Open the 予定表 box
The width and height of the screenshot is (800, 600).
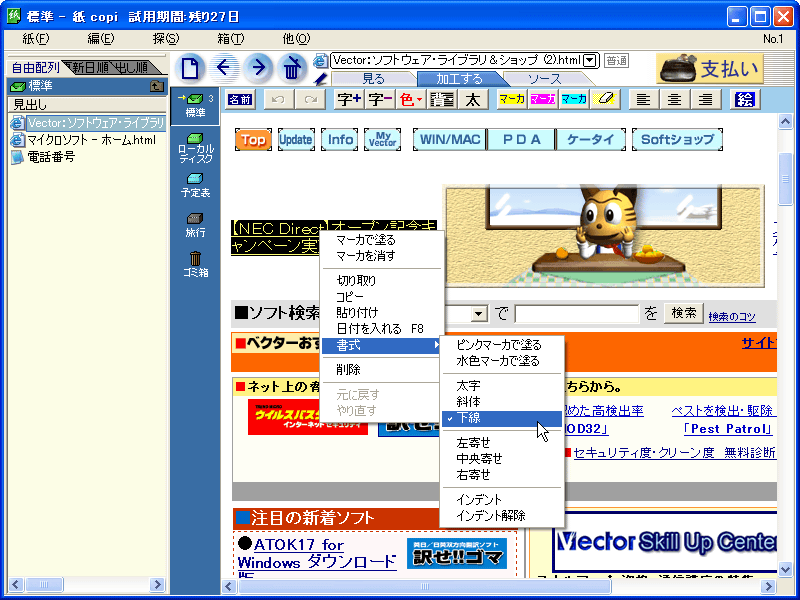point(195,186)
